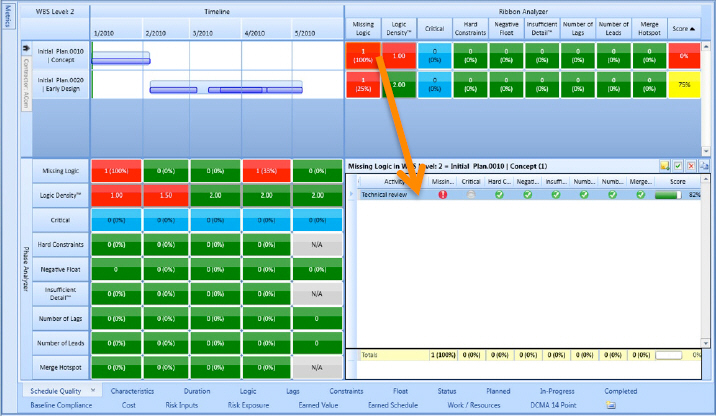Image resolution: width=716 pixels, height=416 pixels.
Task: Click the red X toolbar icon
Action: pos(690,165)
